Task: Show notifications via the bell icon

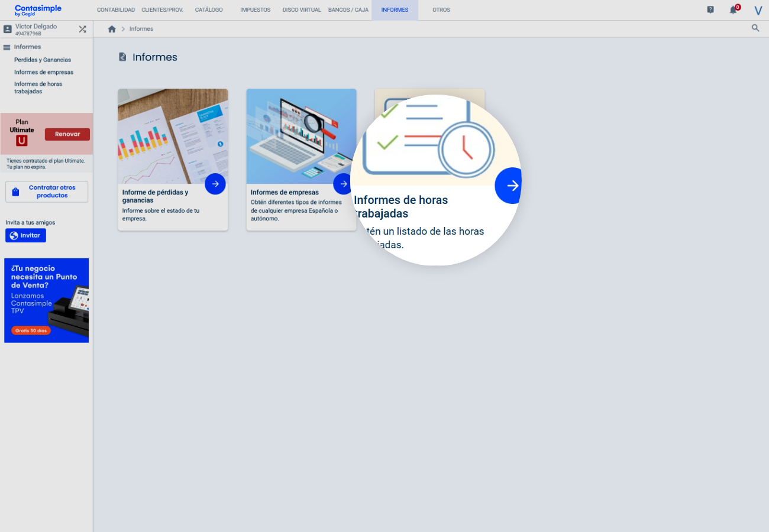Action: [734, 10]
